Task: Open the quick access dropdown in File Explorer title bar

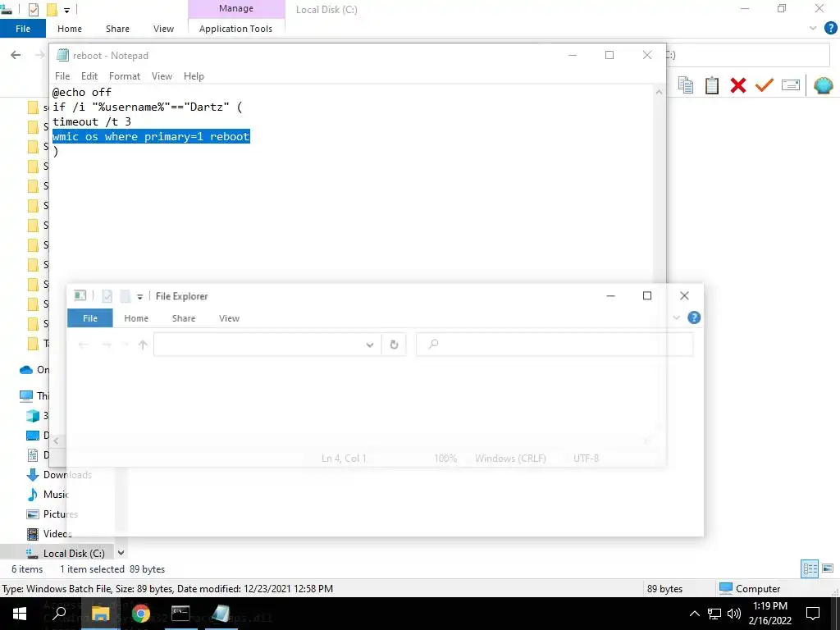Action: point(139,296)
